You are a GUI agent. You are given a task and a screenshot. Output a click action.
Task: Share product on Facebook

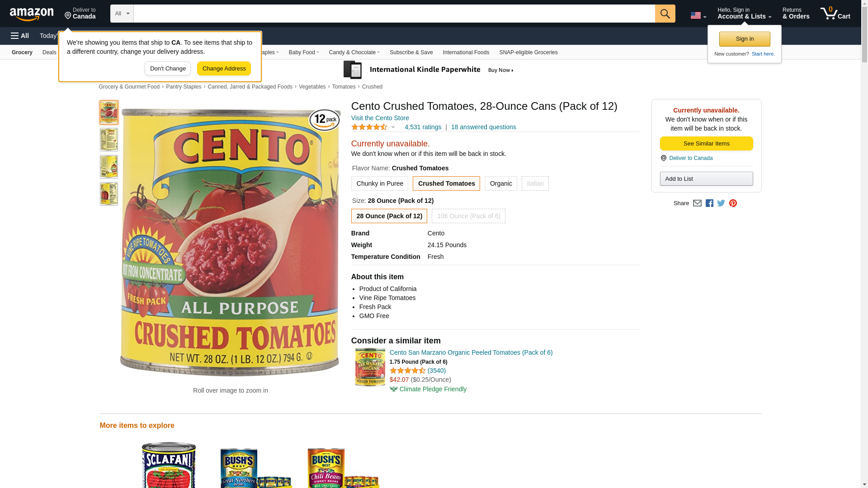[709, 203]
